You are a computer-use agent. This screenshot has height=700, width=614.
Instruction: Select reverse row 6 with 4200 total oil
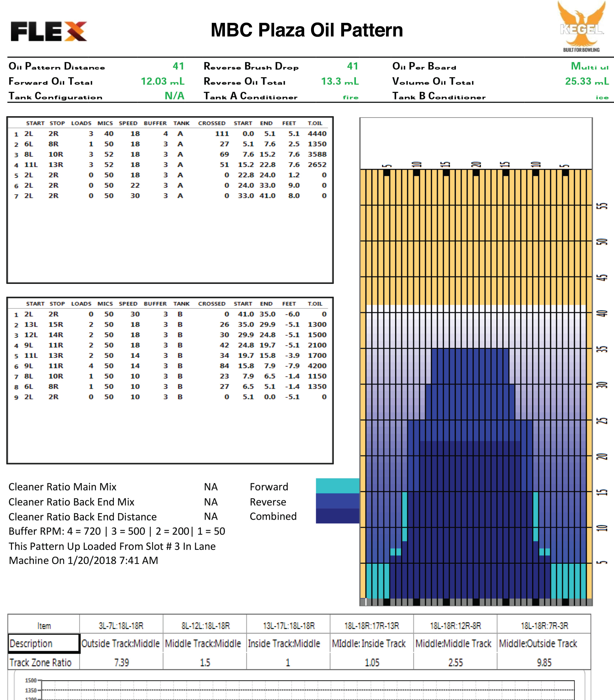point(170,366)
